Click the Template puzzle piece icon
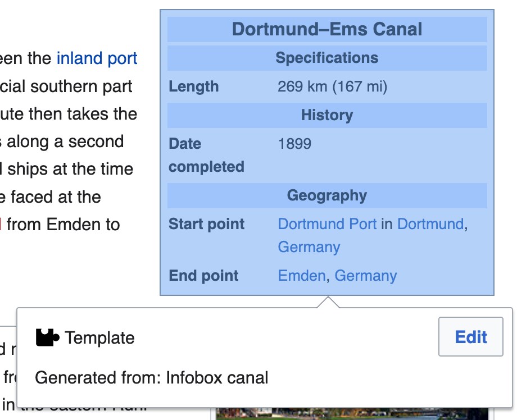This screenshot has height=420, width=517. point(47,337)
